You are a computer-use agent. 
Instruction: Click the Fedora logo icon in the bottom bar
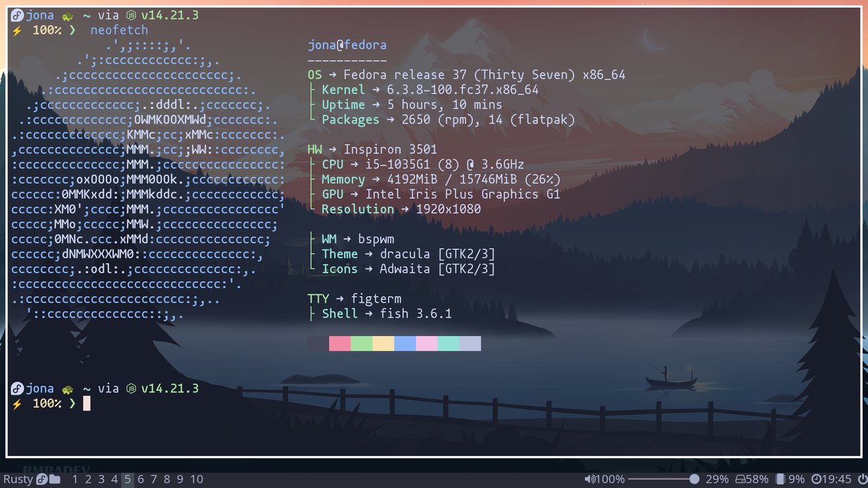pos(41,479)
